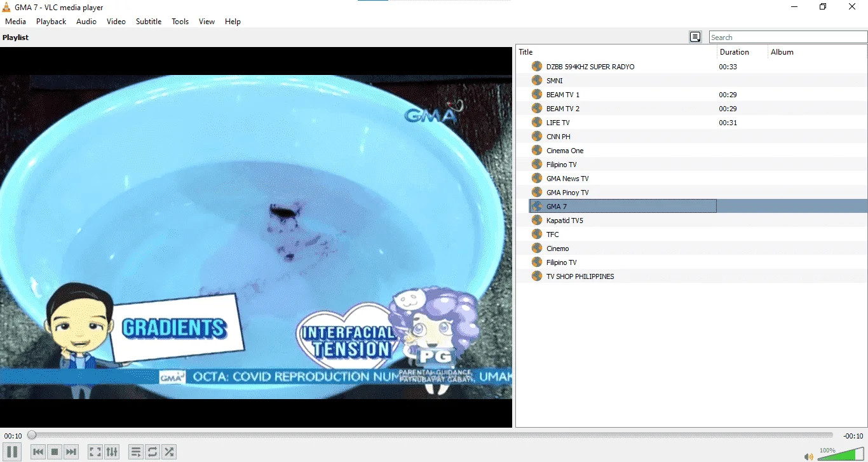
Task: Toggle random shuffle playback
Action: coord(169,452)
